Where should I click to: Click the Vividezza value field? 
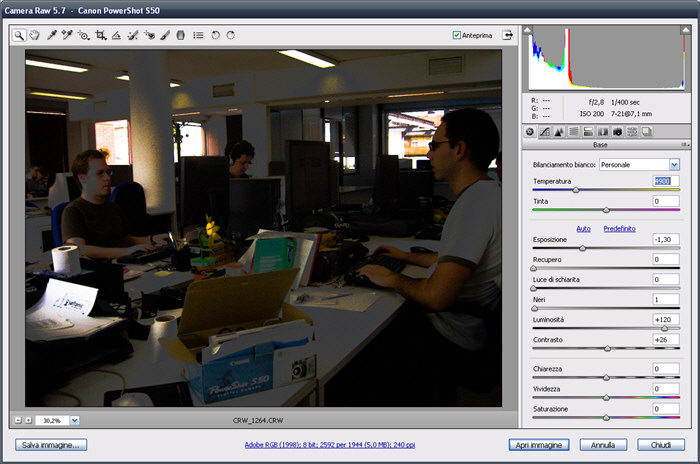[x=666, y=389]
